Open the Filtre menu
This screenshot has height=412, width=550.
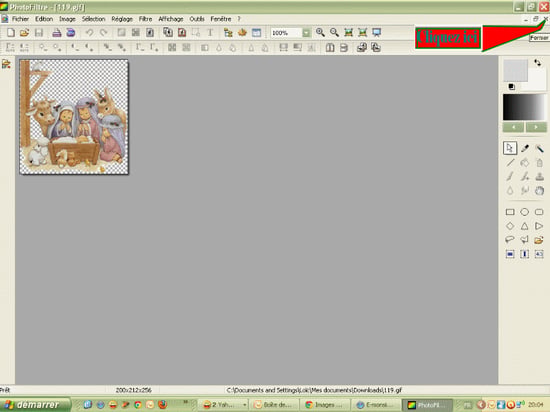[146, 19]
